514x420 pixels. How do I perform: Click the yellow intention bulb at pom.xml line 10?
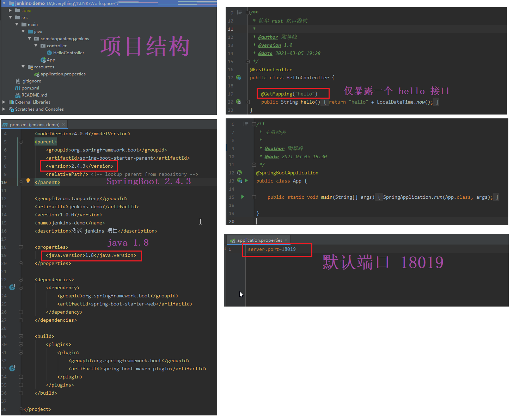[28, 181]
